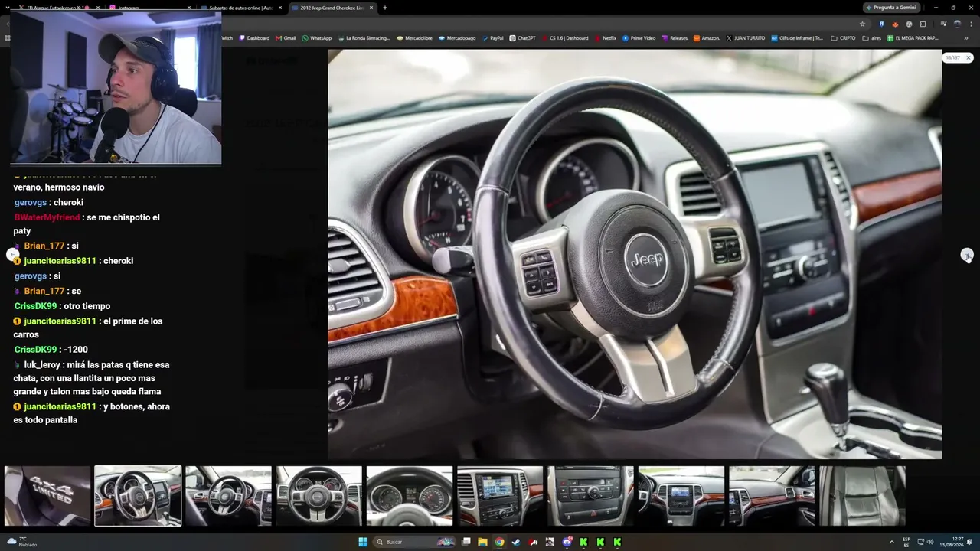Click username juancitoarias9811 on the 'el prime' message
The width and height of the screenshot is (980, 551).
(x=60, y=321)
